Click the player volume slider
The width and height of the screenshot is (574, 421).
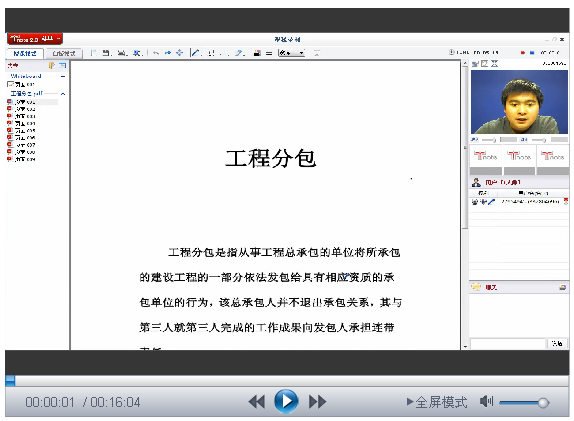tap(524, 403)
